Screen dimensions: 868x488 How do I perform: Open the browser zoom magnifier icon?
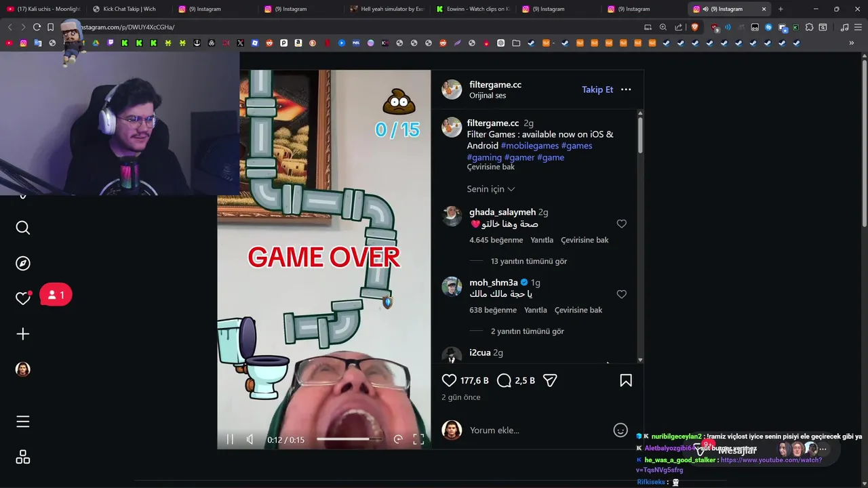(663, 27)
